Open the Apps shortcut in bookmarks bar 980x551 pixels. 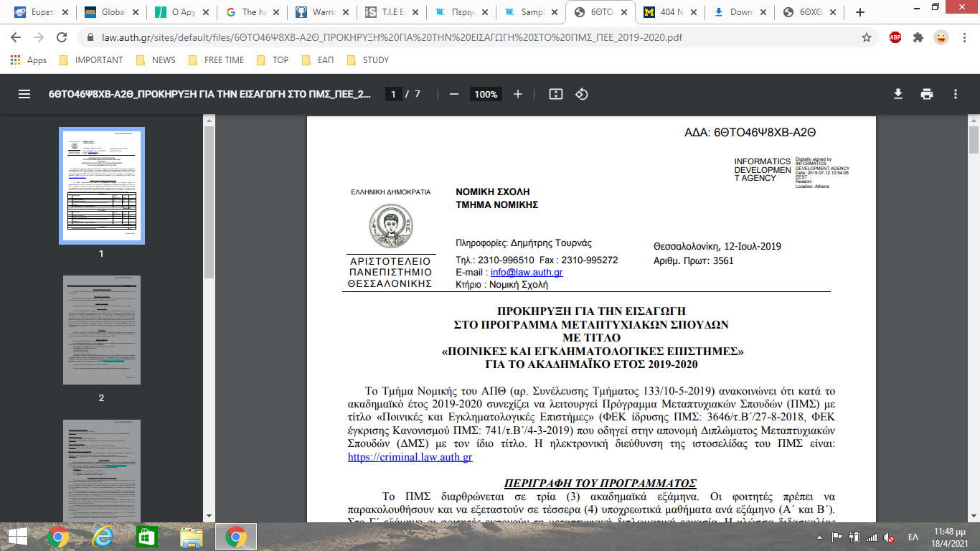point(29,60)
